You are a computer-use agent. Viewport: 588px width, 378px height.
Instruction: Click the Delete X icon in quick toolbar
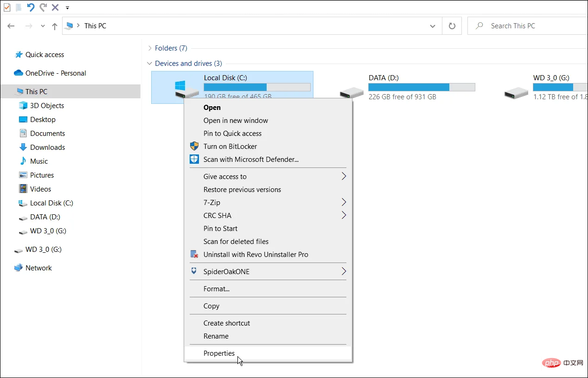pos(55,7)
